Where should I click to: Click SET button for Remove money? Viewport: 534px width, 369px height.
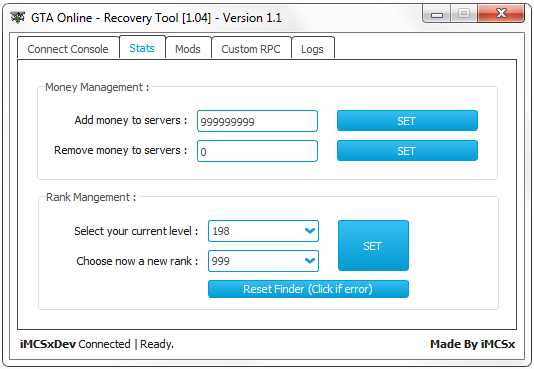407,150
